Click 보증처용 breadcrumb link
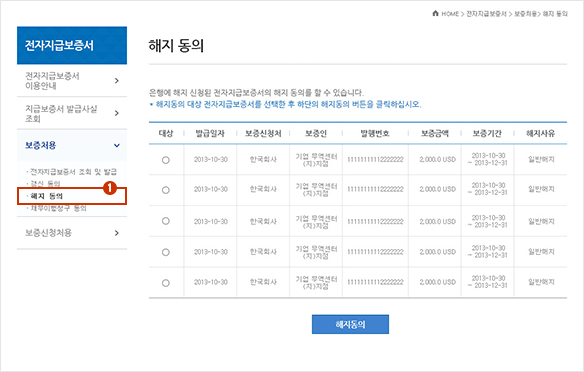Viewport: 584px width, 372px height. click(x=525, y=14)
